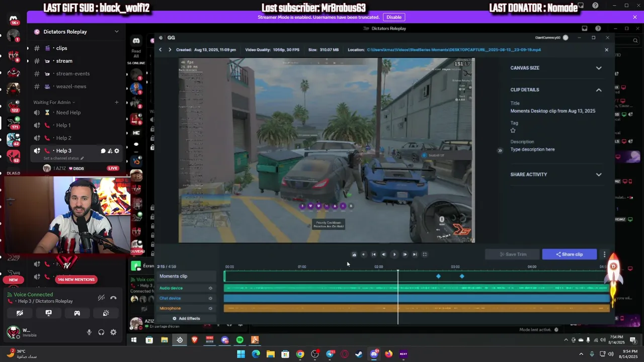Close the clip editor panel
Viewport: 644px width, 362px height.
(x=606, y=50)
